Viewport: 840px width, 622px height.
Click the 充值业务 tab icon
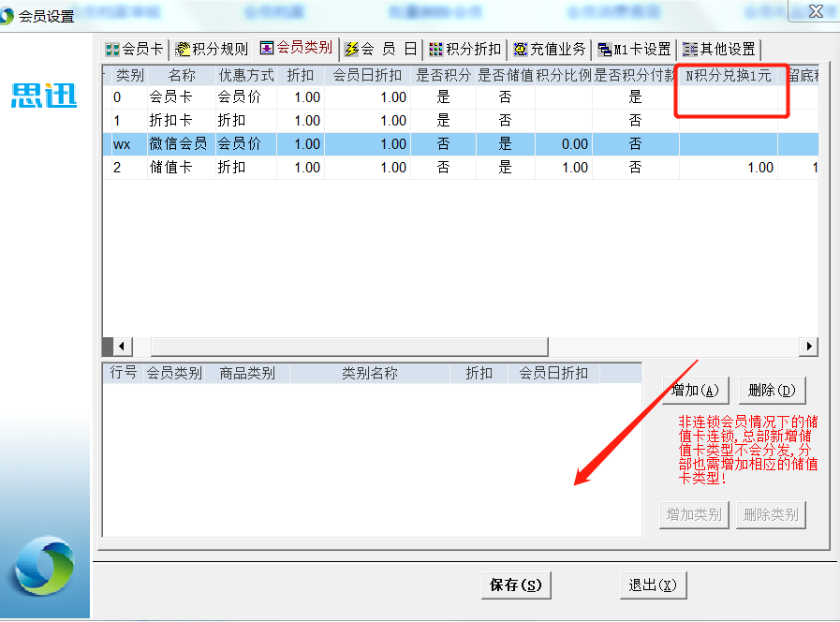[520, 50]
